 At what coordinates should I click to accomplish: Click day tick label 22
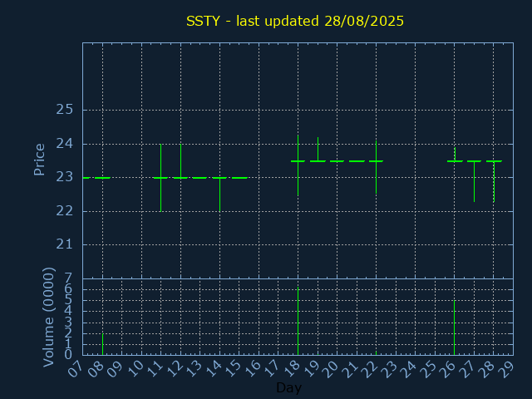click(370, 368)
